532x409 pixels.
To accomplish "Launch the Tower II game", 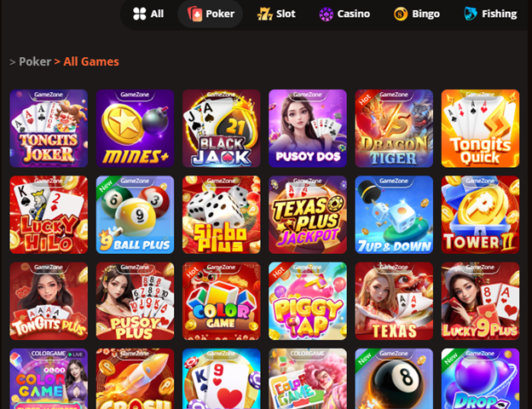I will (x=480, y=215).
